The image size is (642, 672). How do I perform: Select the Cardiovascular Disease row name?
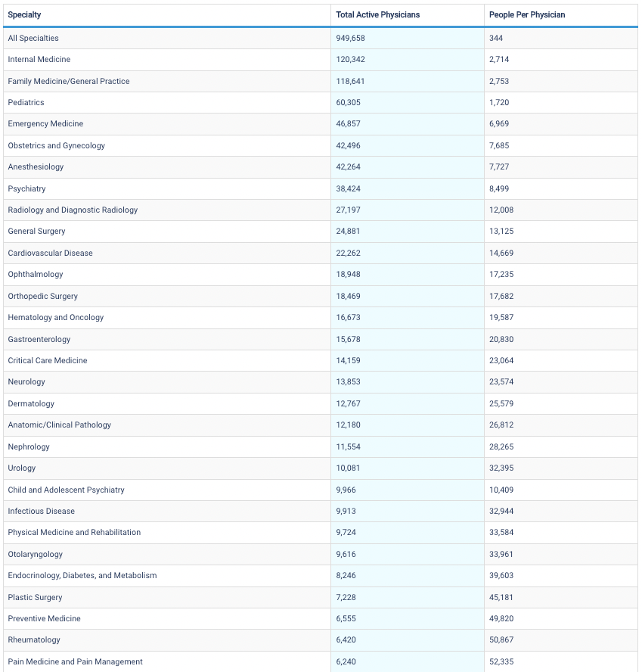click(50, 253)
